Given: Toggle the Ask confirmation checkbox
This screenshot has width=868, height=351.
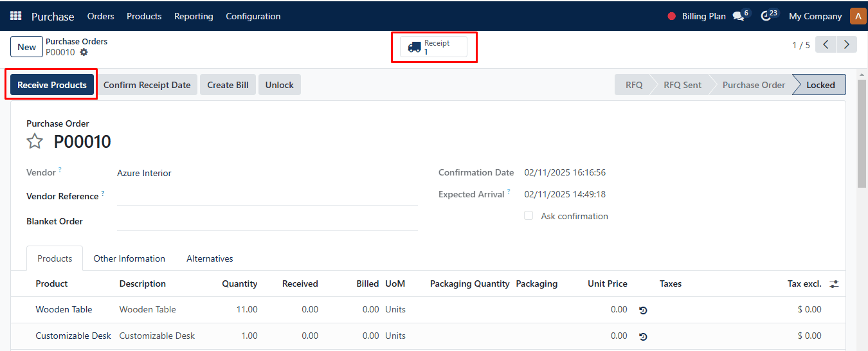Looking at the screenshot, I should (x=529, y=216).
